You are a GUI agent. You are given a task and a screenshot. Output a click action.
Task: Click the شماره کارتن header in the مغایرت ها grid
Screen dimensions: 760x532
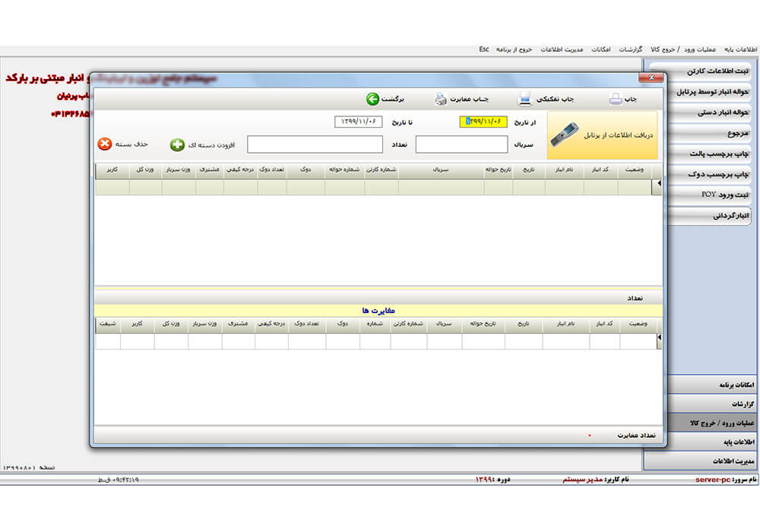(x=408, y=324)
